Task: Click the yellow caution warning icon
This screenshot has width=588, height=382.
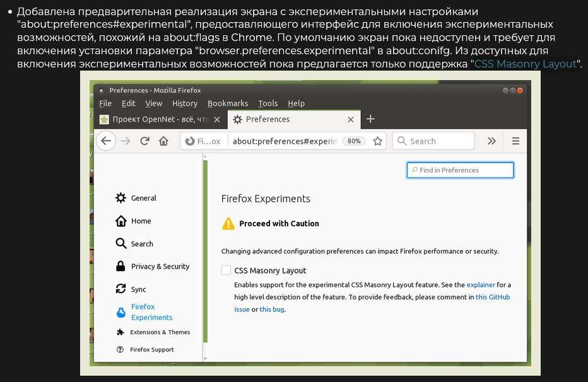Action: 228,224
